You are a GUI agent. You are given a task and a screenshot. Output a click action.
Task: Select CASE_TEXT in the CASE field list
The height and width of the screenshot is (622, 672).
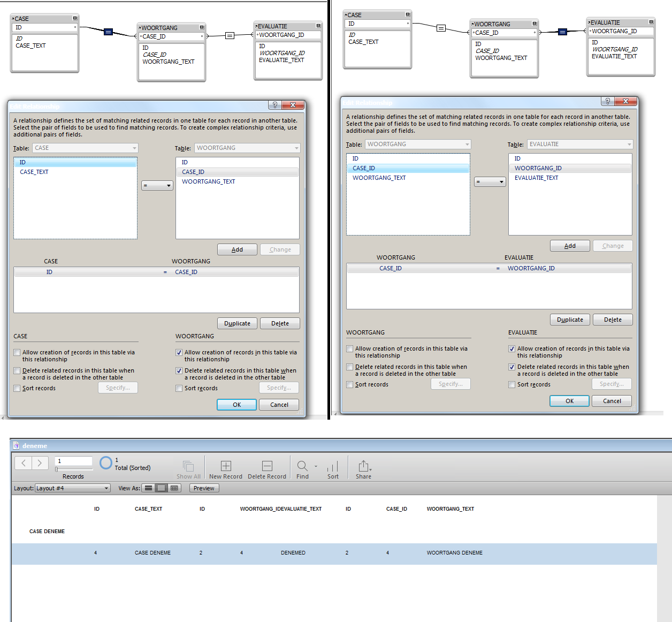[34, 172]
